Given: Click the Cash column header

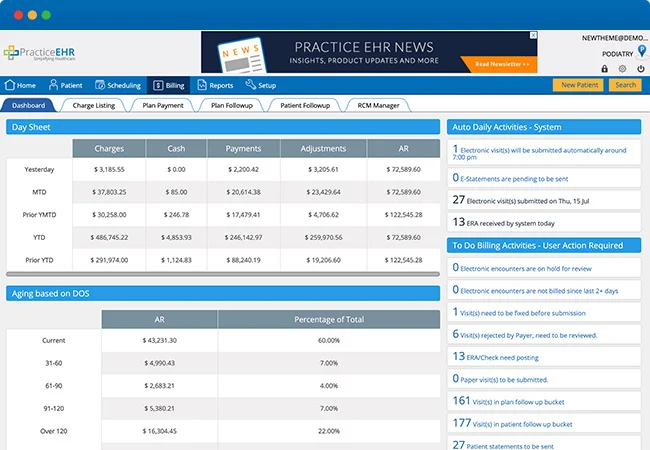Looking at the screenshot, I should coord(176,148).
